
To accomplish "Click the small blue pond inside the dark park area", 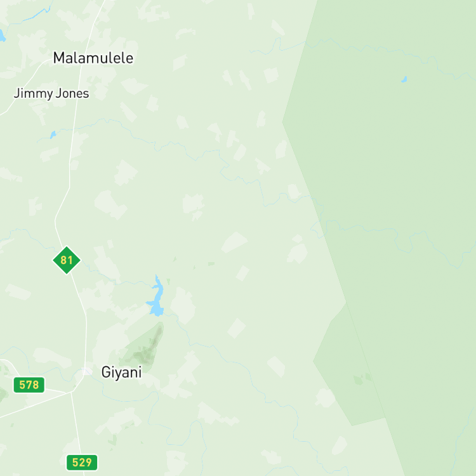I will pyautogui.click(x=404, y=79).
